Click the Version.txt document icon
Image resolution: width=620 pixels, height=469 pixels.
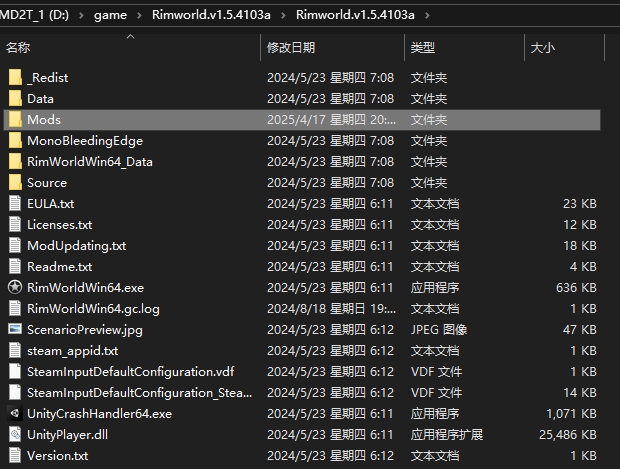coord(15,455)
